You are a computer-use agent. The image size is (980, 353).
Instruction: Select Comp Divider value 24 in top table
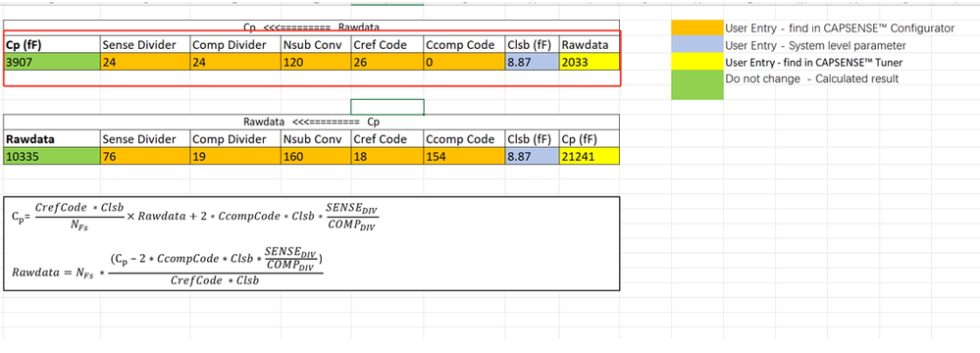coord(235,62)
